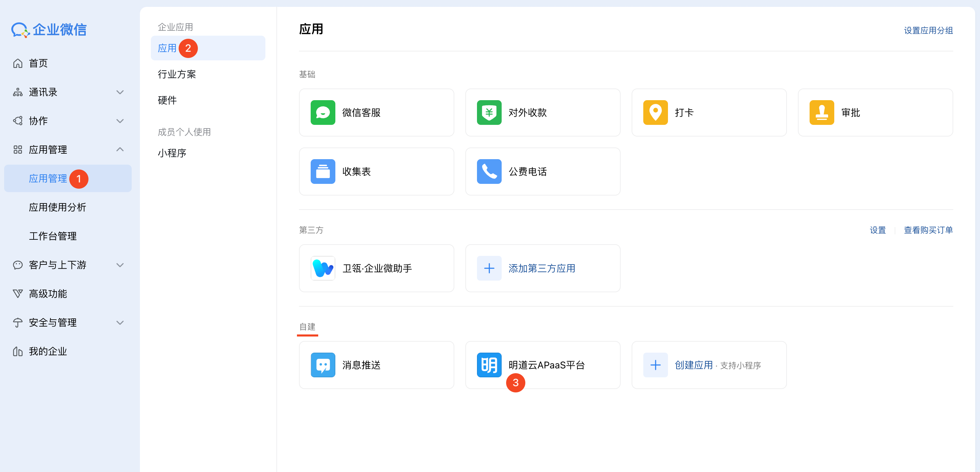The width and height of the screenshot is (980, 472).
Task: Collapse the 应用管理 section chevron
Action: pyautogui.click(x=120, y=150)
